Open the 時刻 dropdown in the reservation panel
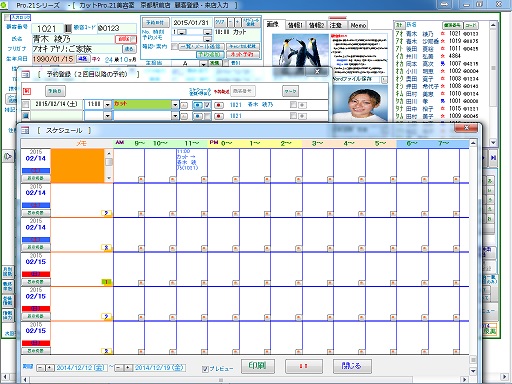Screen dimensions: 512x384 coord(207,32)
